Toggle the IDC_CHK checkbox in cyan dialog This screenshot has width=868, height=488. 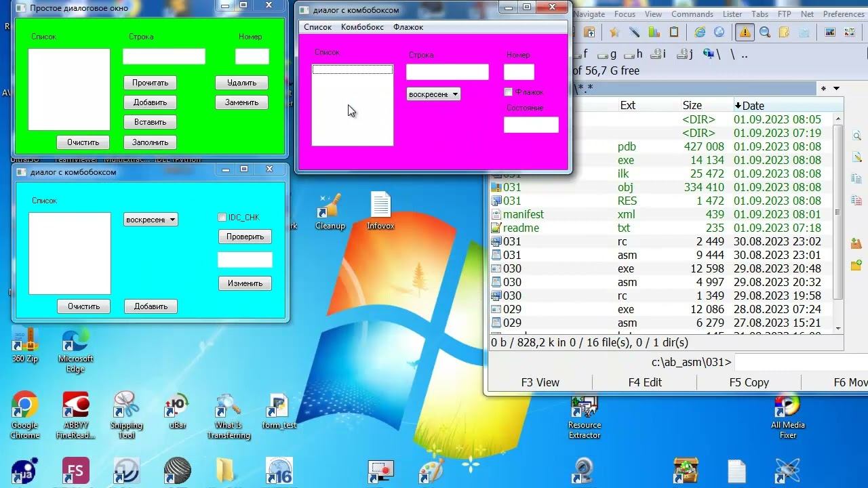pyautogui.click(x=222, y=218)
